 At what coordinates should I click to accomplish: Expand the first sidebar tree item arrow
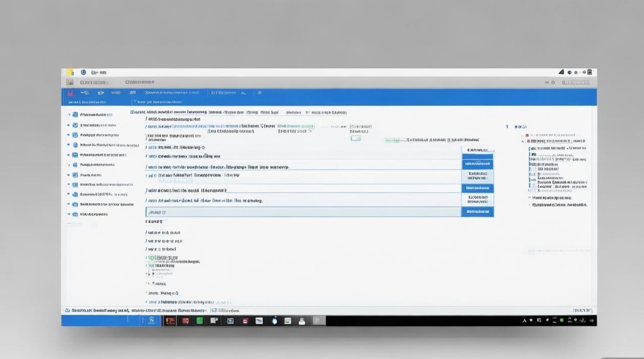[69, 115]
